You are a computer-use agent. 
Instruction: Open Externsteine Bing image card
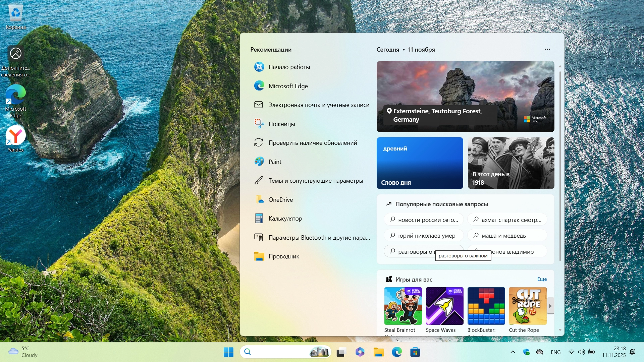(x=465, y=96)
